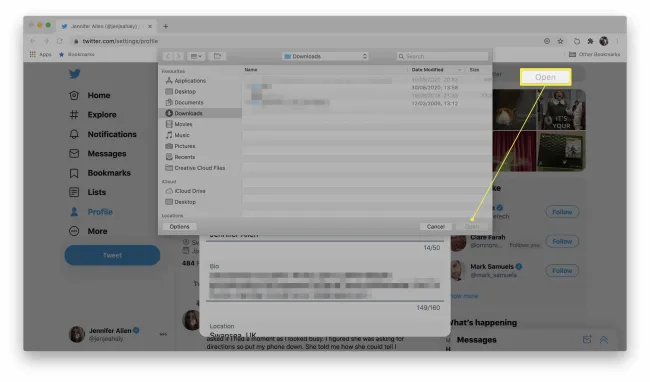Open Apps shortcut in bookmarks bar
This screenshot has height=382, width=650.
point(41,54)
